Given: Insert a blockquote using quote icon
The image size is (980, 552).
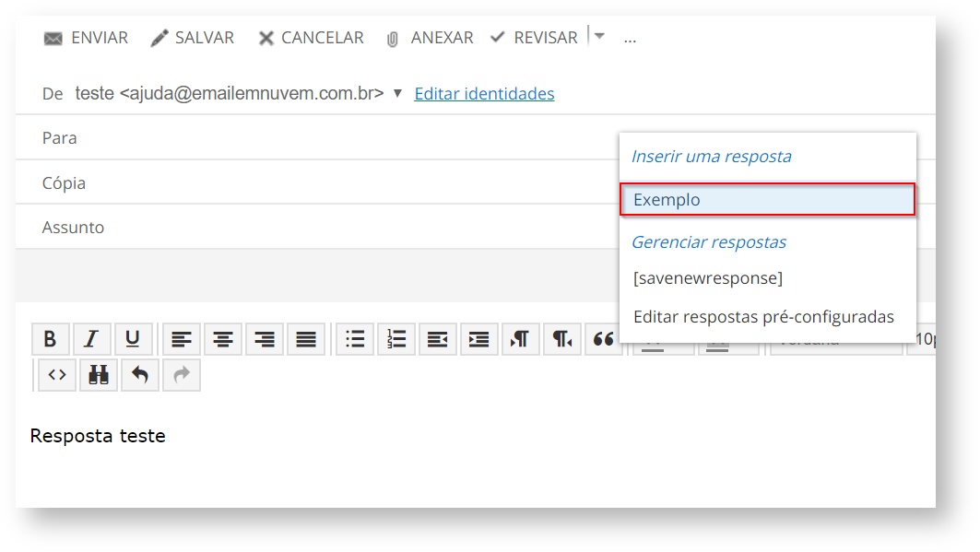Looking at the screenshot, I should tap(604, 339).
